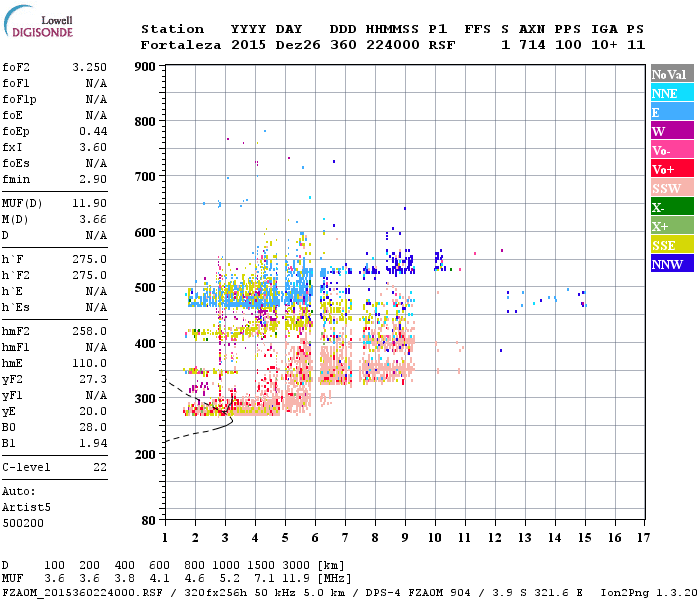Screen dimensions: 700x600
Task: Click the Fortaleza station name
Action: click(x=181, y=46)
